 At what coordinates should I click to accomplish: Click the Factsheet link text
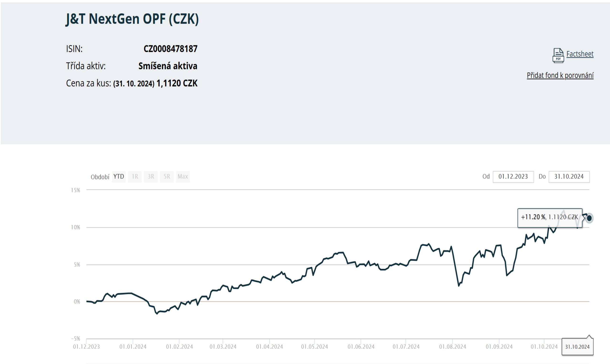[x=580, y=54]
